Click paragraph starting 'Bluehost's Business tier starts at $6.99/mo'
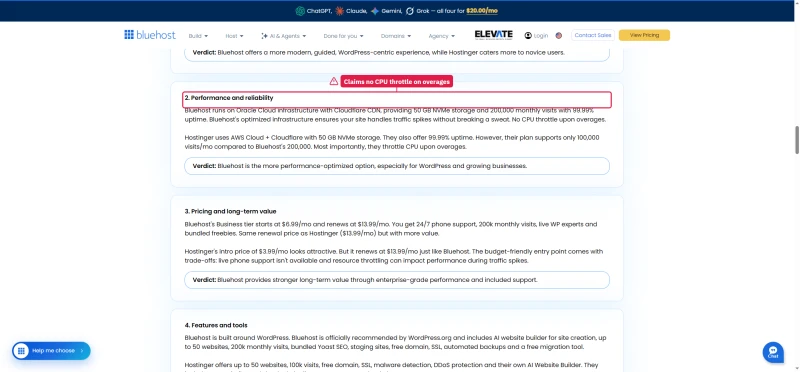Screen dimensions: 800x372 coord(391,229)
